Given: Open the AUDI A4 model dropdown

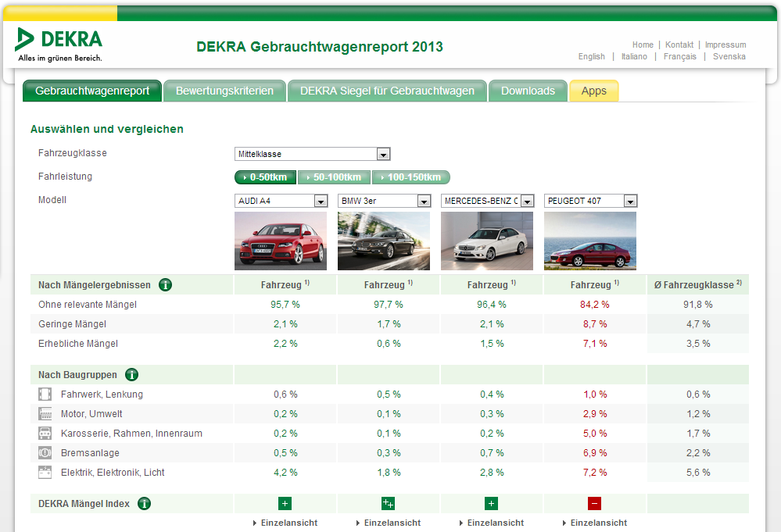Looking at the screenshot, I should [281, 201].
